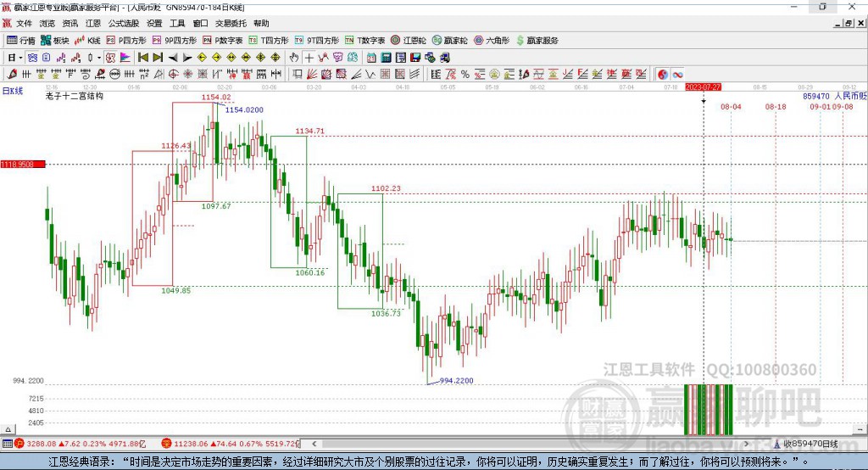Open the 赢家轮 wheel tool
This screenshot has width=868, height=470.
click(449, 41)
